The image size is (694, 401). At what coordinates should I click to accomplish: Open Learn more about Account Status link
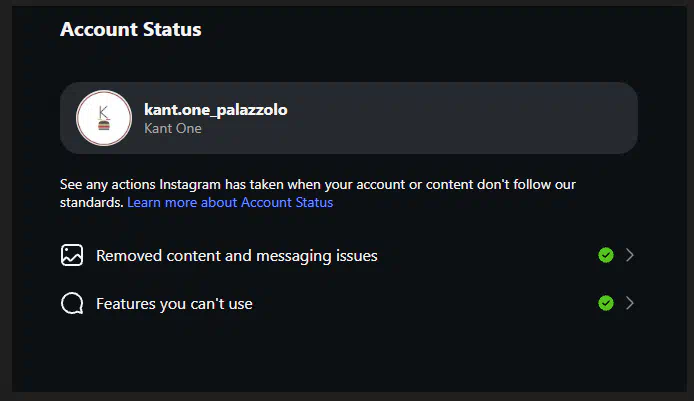point(230,202)
